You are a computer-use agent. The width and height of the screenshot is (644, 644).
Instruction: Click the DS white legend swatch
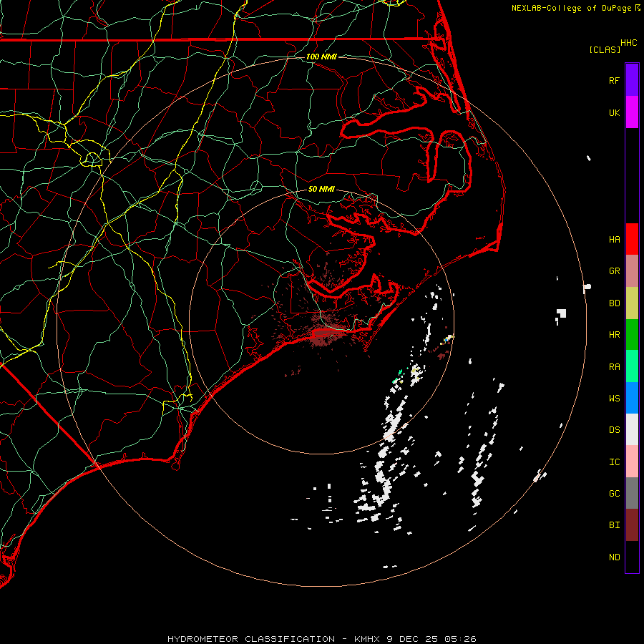632,429
